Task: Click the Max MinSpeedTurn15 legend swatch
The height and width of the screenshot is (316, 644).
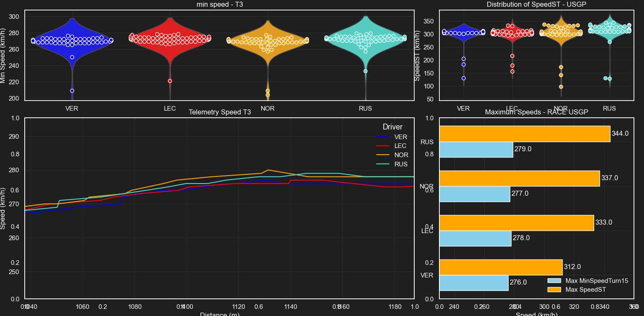Action: (554, 281)
